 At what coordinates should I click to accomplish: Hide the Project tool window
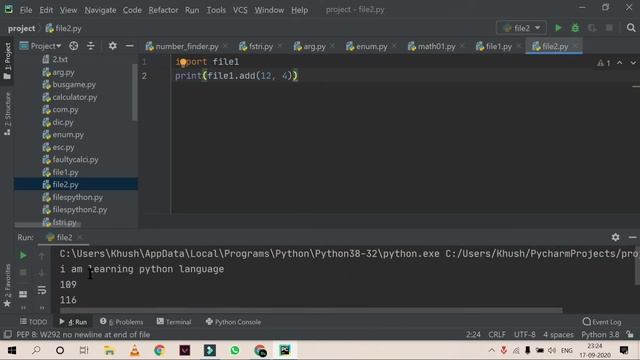(129, 46)
